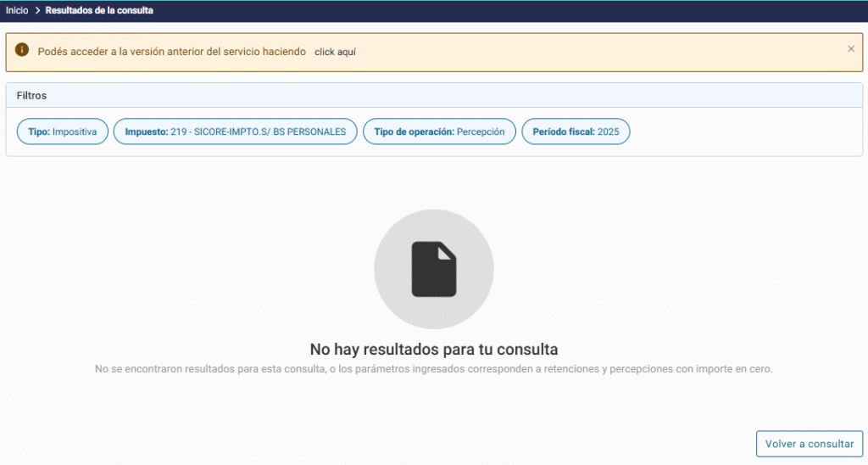This screenshot has height=465, width=868.
Task: Click the 'No hay resultados para tu consulta' heading
Action: coord(434,349)
